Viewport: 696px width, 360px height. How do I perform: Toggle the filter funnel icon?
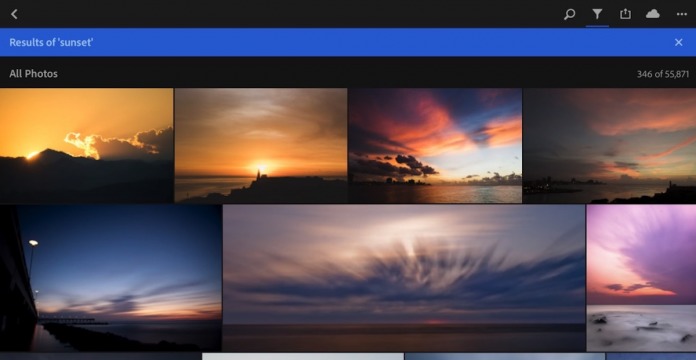click(597, 14)
